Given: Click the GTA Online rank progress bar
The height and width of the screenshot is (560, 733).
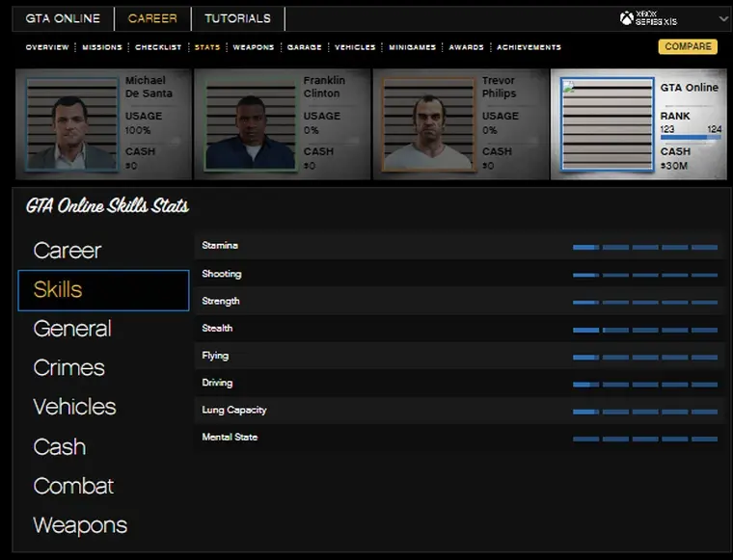Looking at the screenshot, I should [x=690, y=137].
